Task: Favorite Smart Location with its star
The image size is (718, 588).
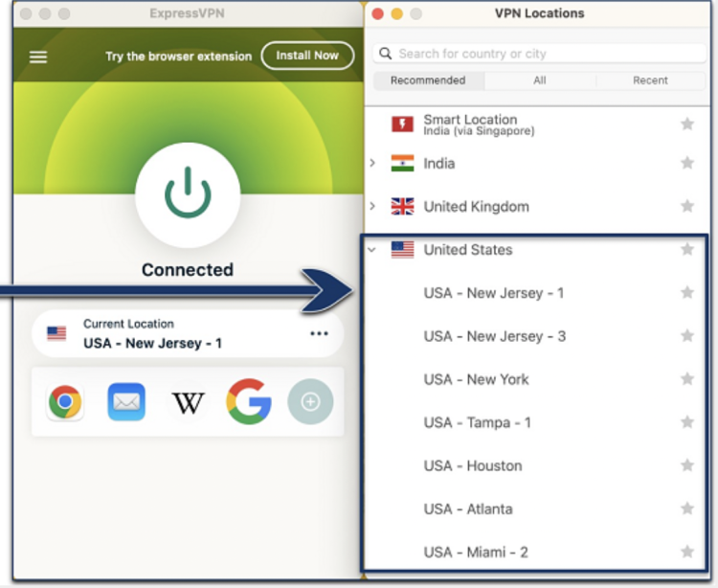Action: click(687, 124)
